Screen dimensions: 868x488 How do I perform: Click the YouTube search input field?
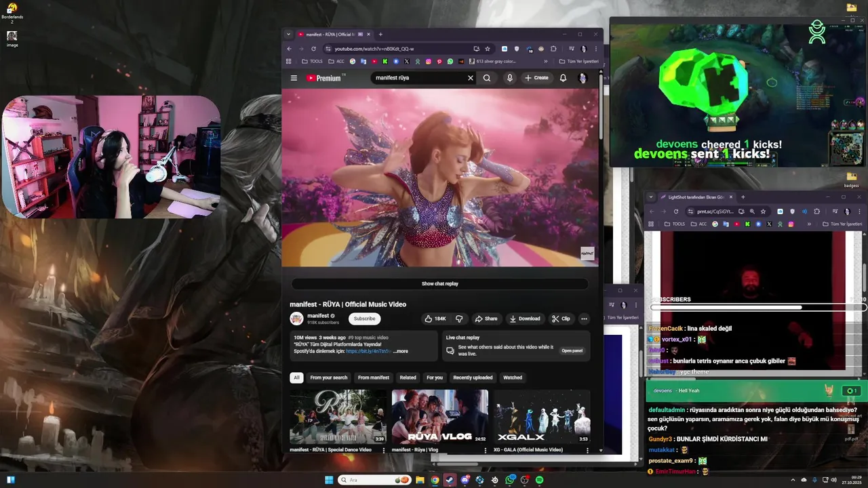point(419,78)
